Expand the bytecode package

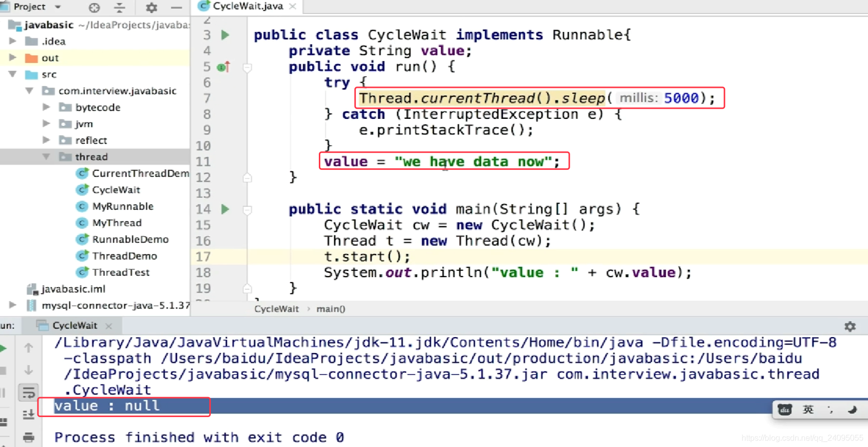46,107
